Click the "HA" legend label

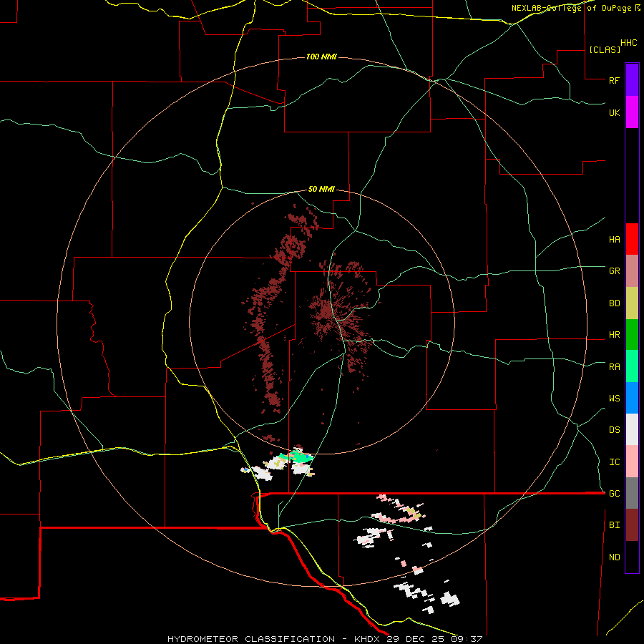(x=614, y=240)
